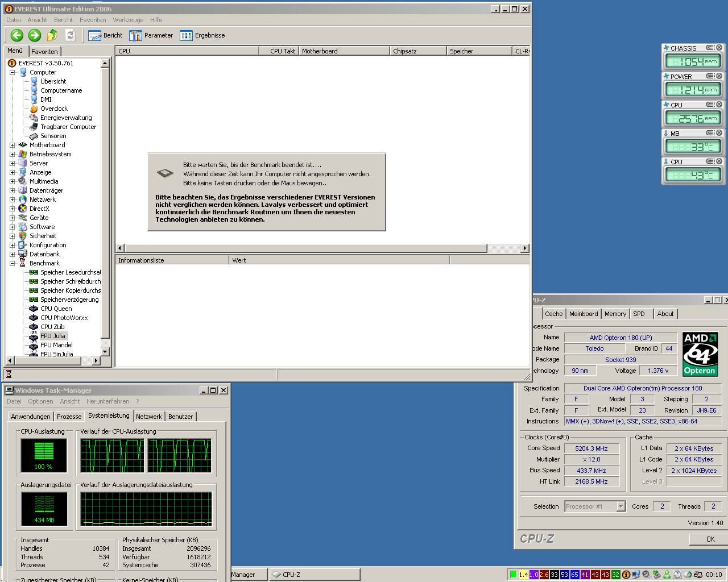728x582 pixels.
Task: Open Favoriten menu in EVEREST menu bar
Action: [93, 20]
